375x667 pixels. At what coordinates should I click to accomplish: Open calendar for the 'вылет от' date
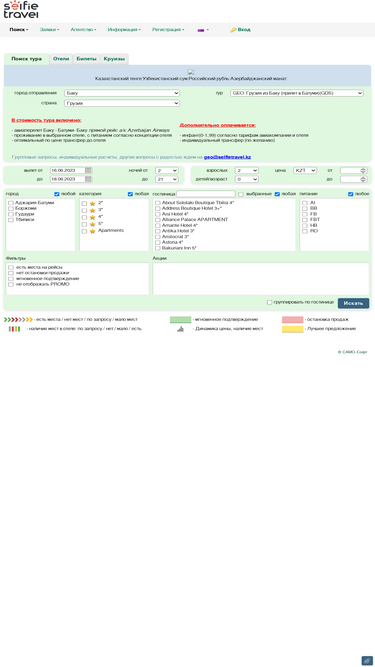(88, 170)
